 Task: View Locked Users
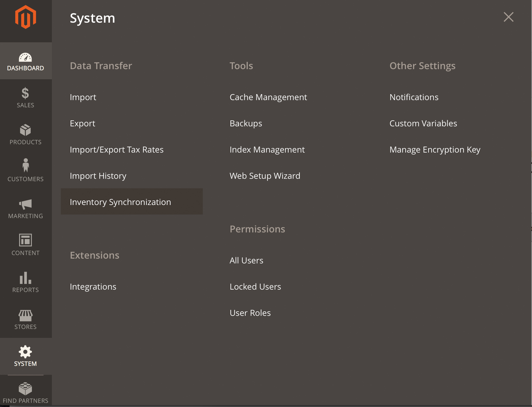point(256,287)
